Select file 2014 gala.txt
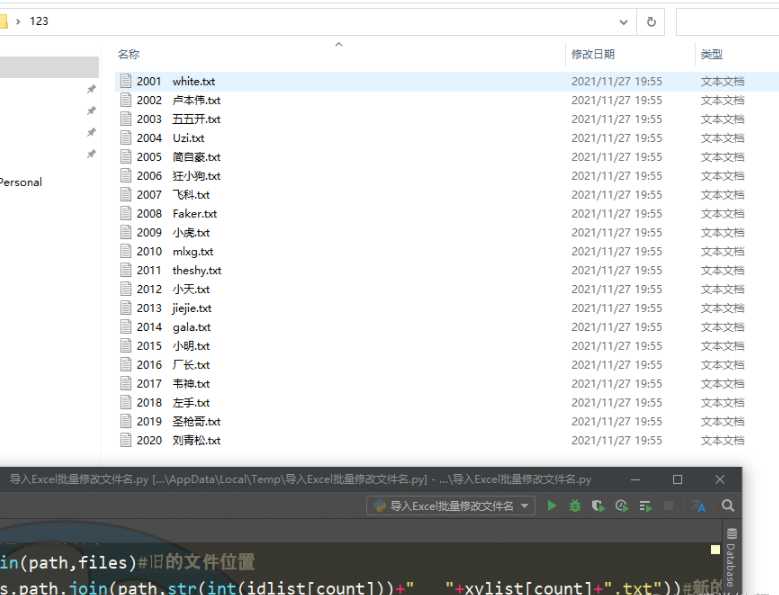The height and width of the screenshot is (595, 779). pyautogui.click(x=173, y=327)
